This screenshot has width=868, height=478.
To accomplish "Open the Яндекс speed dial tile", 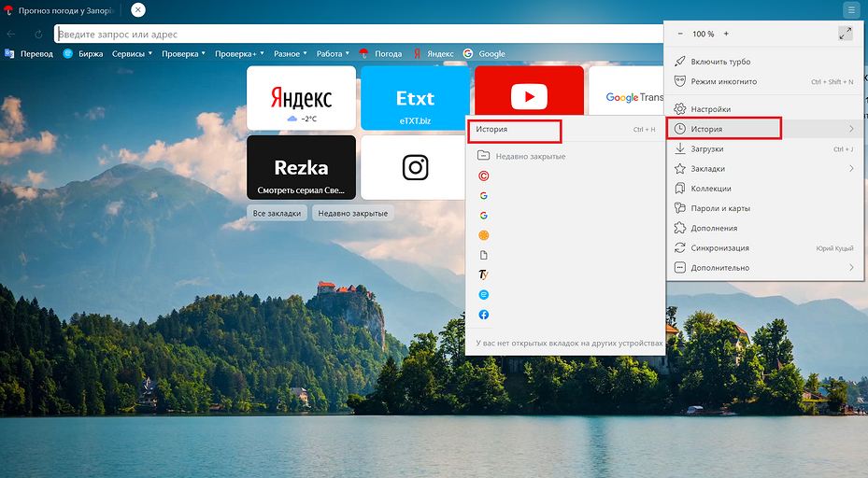I will click(301, 98).
